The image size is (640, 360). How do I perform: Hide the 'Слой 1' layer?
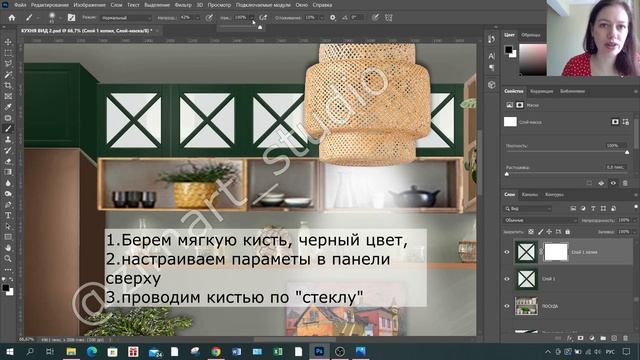click(507, 279)
